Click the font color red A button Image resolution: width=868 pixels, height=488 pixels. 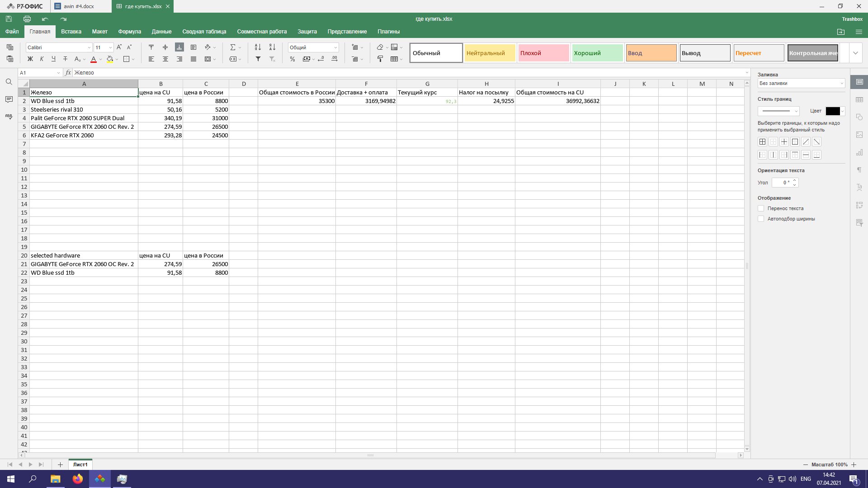click(x=94, y=59)
